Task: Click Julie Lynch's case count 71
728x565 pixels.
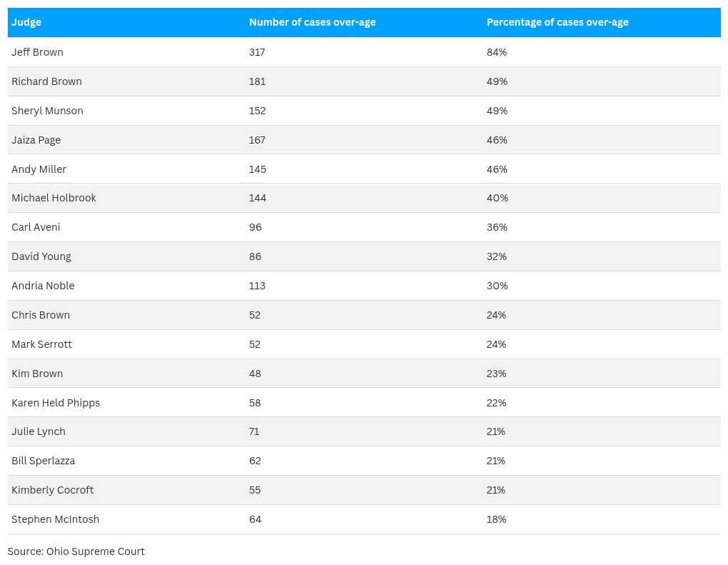Action: pyautogui.click(x=254, y=431)
